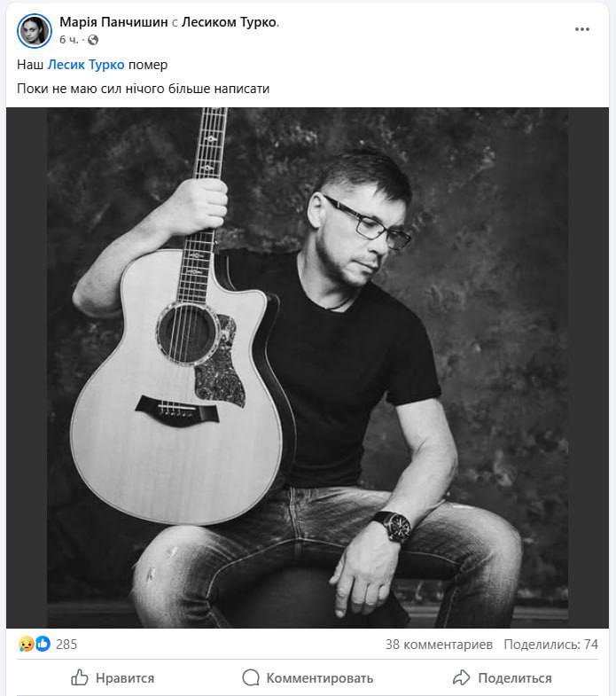Click the share arrow icon
The height and width of the screenshot is (696, 616).
pyautogui.click(x=461, y=677)
